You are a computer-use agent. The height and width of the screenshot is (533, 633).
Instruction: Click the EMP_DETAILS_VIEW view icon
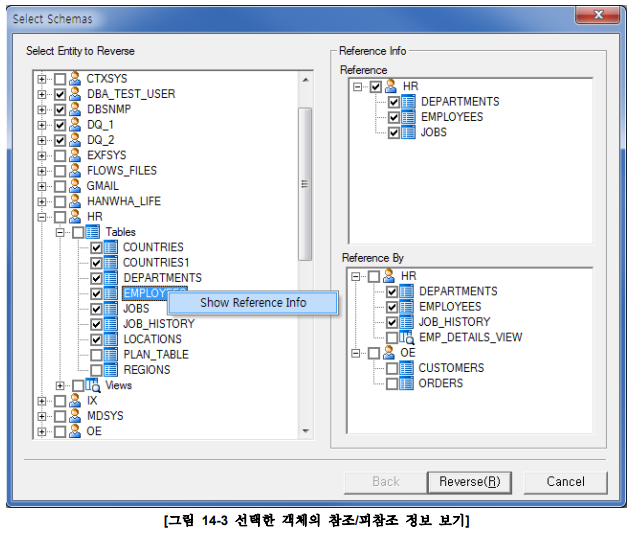[x=407, y=338]
